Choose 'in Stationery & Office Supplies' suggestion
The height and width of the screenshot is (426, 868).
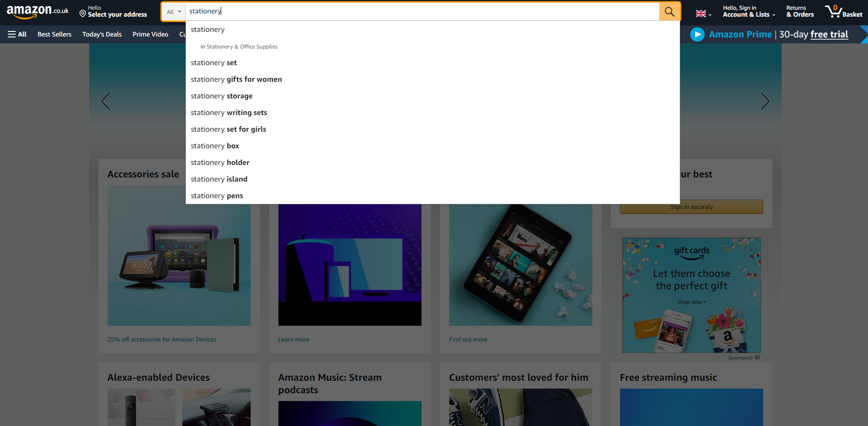[x=433, y=47]
